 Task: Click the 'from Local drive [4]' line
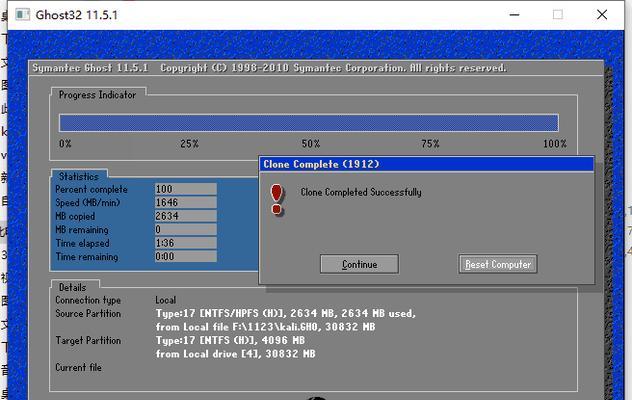[x=236, y=354]
